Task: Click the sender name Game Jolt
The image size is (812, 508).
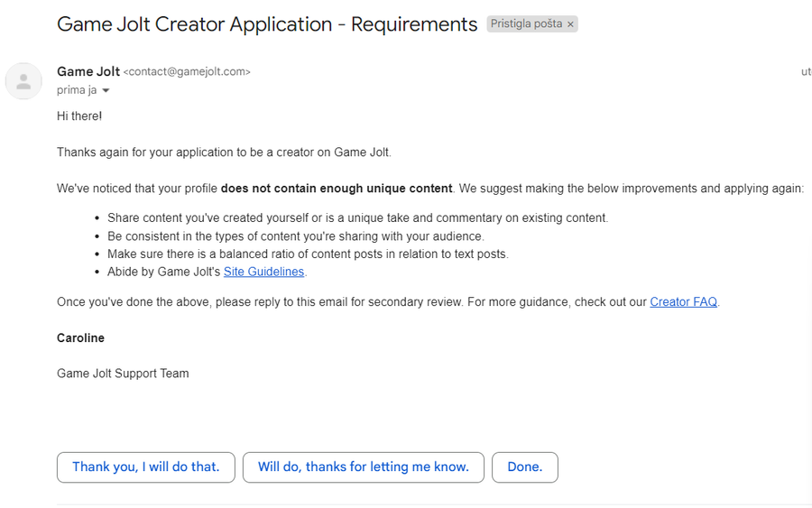Action: tap(88, 71)
